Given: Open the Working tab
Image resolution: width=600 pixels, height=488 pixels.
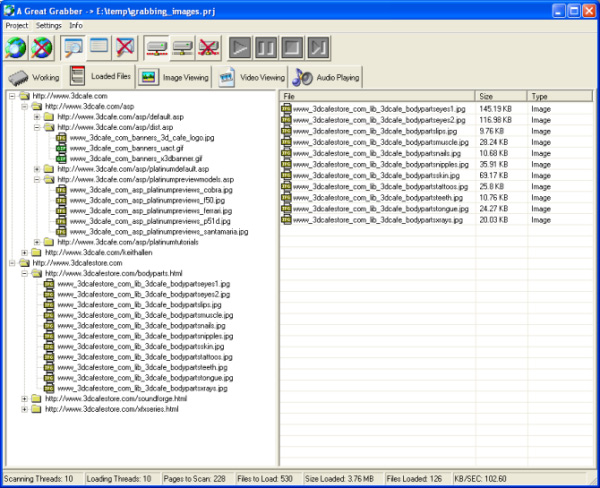Looking at the screenshot, I should point(35,76).
